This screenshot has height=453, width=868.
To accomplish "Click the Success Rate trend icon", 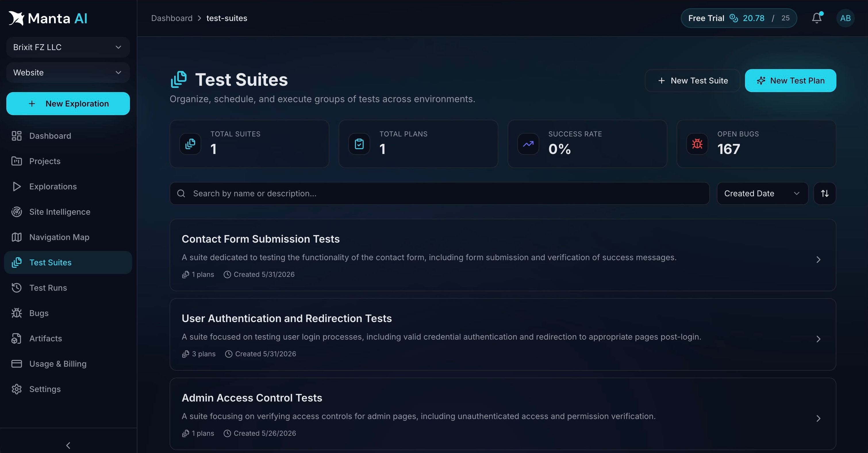I will (528, 144).
